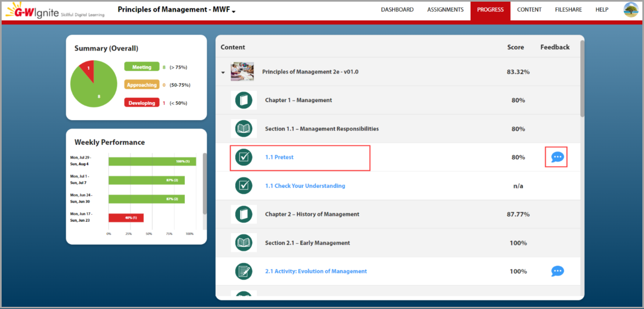
Task: Collapse Principles of Management 2e tree arrow
Action: tap(223, 72)
